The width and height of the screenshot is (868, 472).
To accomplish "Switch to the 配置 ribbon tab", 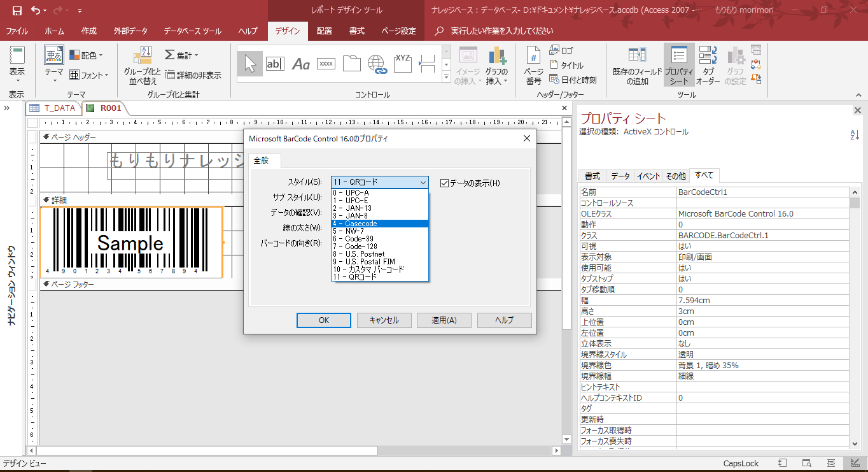I will point(325,31).
